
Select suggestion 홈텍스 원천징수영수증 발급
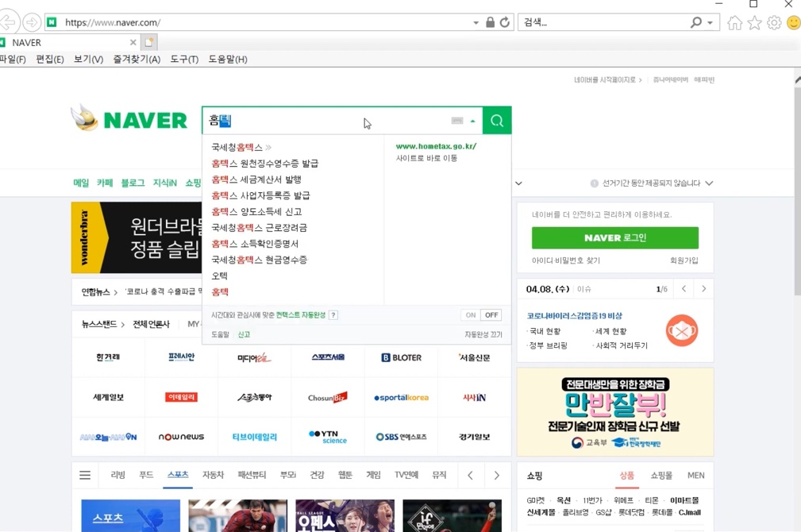264,163
